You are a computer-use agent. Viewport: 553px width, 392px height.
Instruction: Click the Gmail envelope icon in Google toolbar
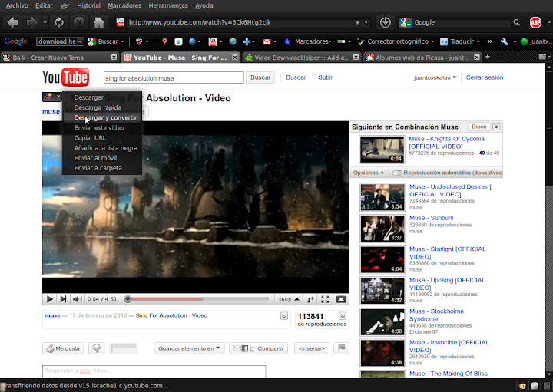(267, 41)
